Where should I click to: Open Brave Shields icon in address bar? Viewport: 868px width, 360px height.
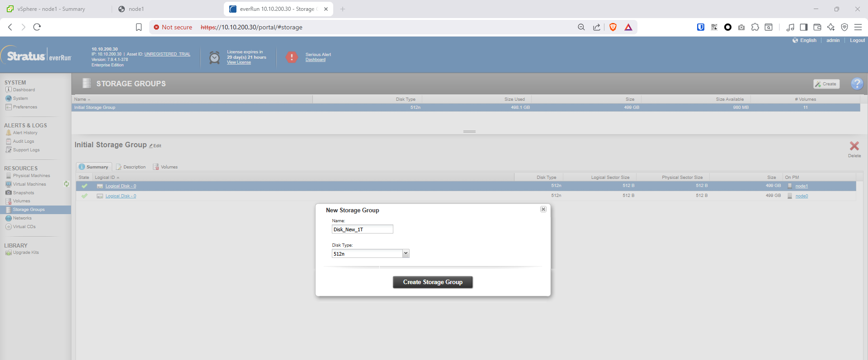coord(613,27)
